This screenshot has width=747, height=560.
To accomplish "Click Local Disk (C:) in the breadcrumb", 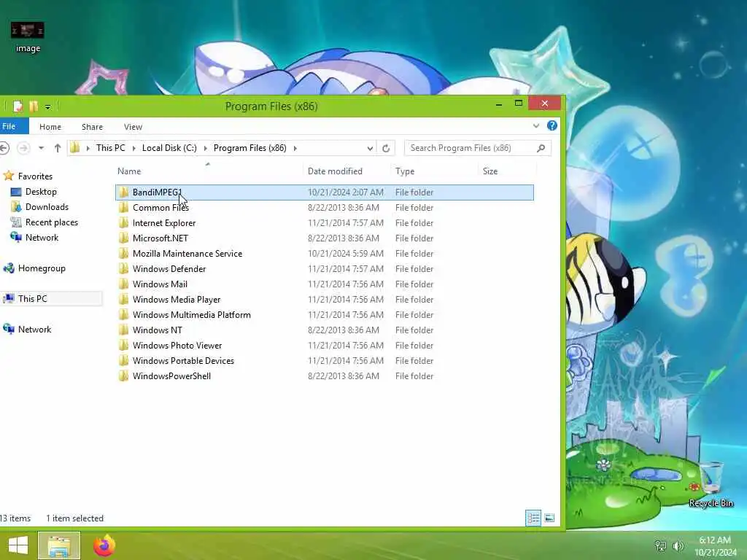I will (169, 148).
